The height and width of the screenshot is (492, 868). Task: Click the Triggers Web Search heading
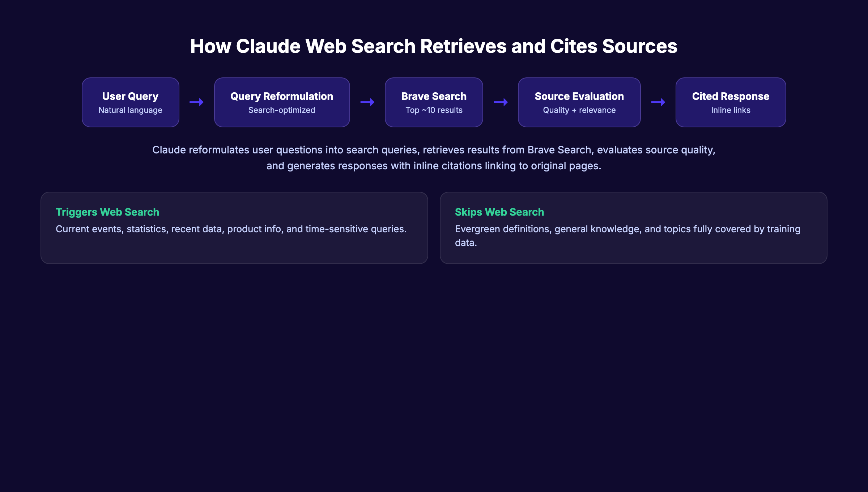[x=107, y=212]
